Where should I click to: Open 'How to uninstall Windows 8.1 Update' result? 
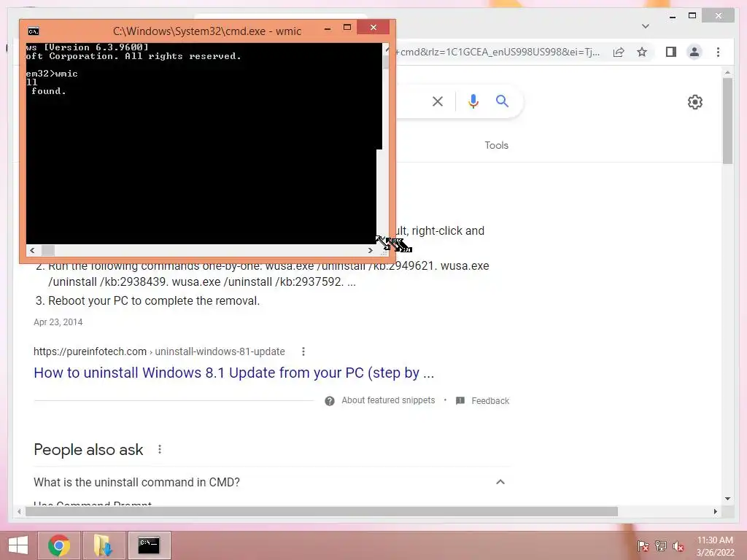click(234, 373)
